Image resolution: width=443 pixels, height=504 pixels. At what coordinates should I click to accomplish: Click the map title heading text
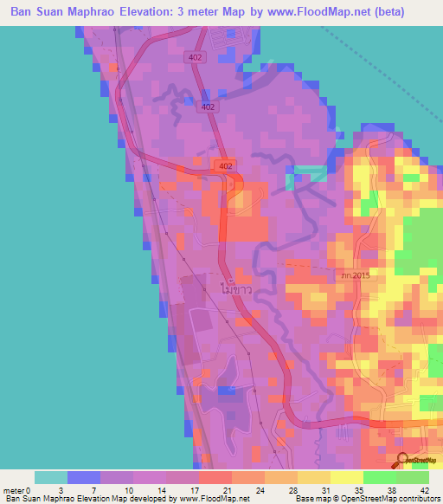pos(208,11)
